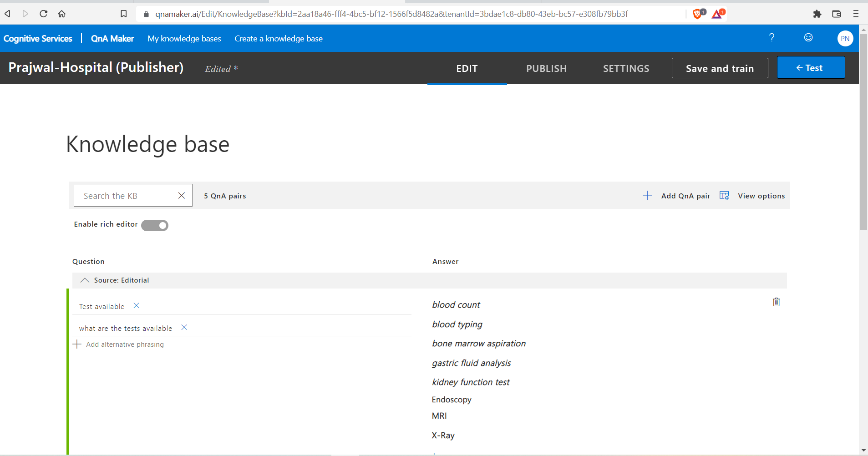Remove the 'what are the tests available' phrasing
The height and width of the screenshot is (456, 868).
pos(184,327)
